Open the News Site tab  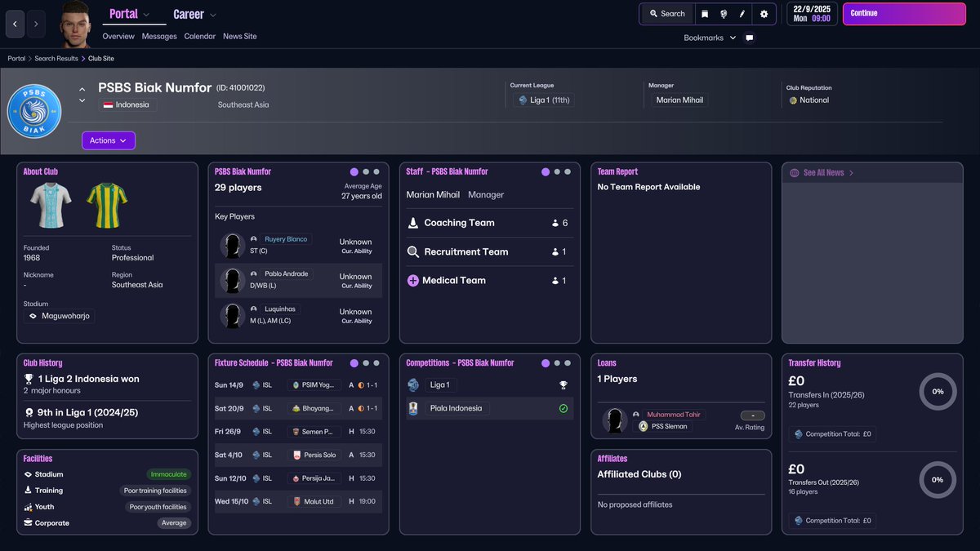tap(240, 36)
